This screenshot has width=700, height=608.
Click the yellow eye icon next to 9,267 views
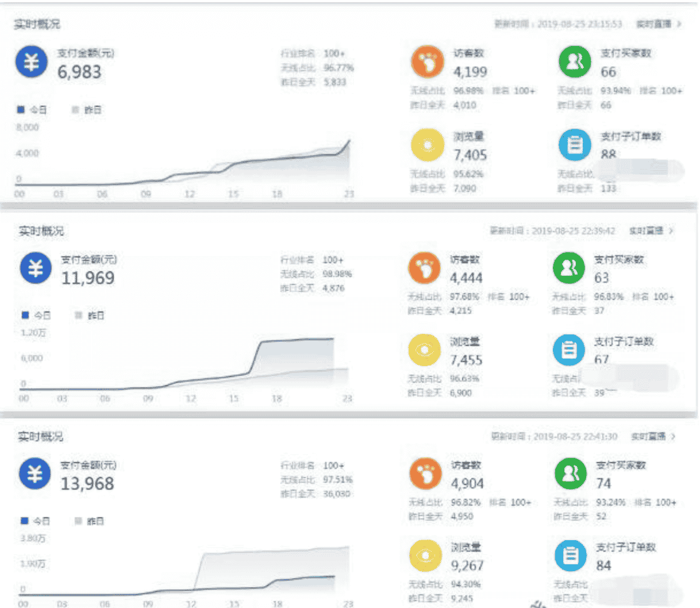(425, 556)
